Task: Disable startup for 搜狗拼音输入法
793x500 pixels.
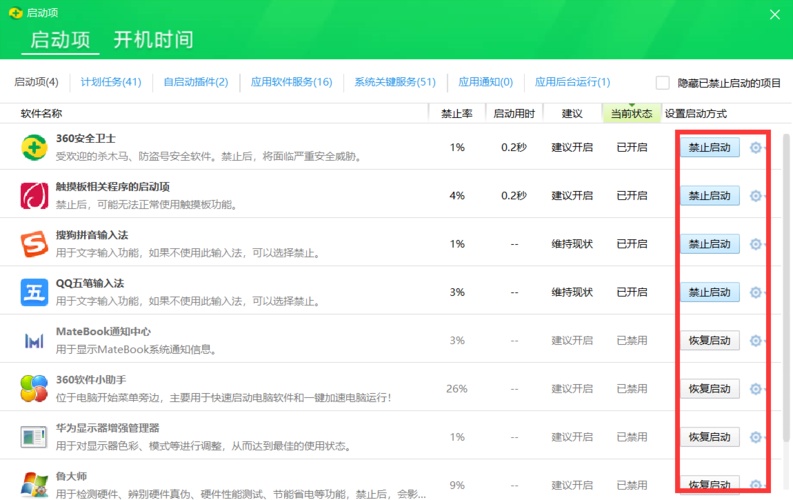Action: tap(710, 244)
